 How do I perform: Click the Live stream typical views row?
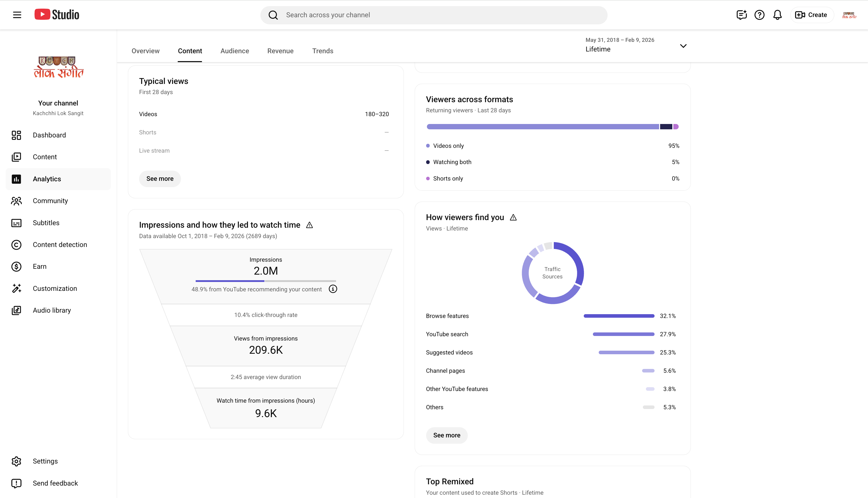pyautogui.click(x=264, y=151)
